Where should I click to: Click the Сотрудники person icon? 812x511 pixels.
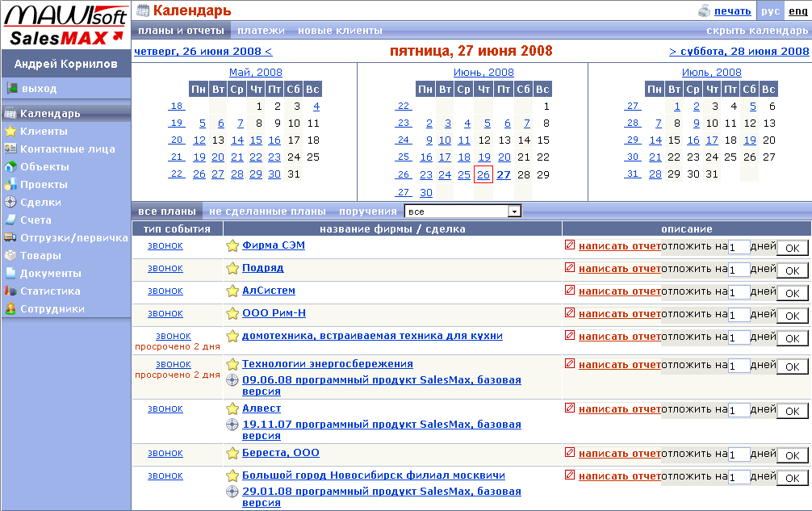tap(10, 308)
